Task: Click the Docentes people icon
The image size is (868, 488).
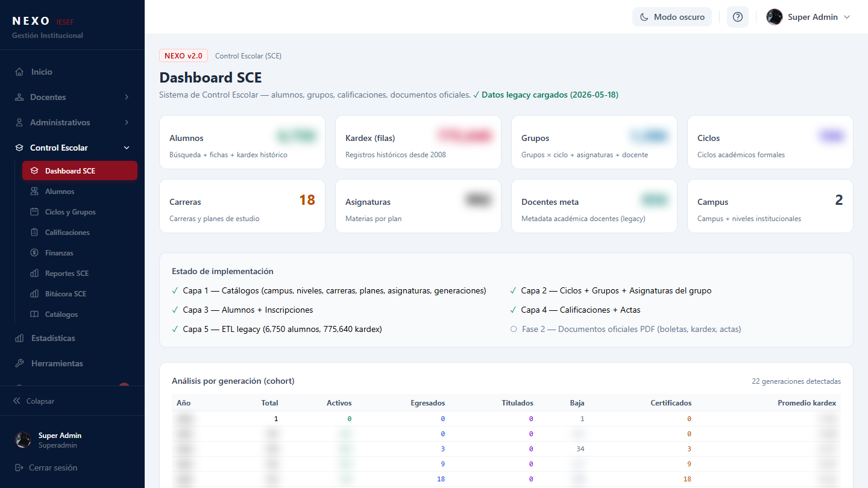Action: 19,97
